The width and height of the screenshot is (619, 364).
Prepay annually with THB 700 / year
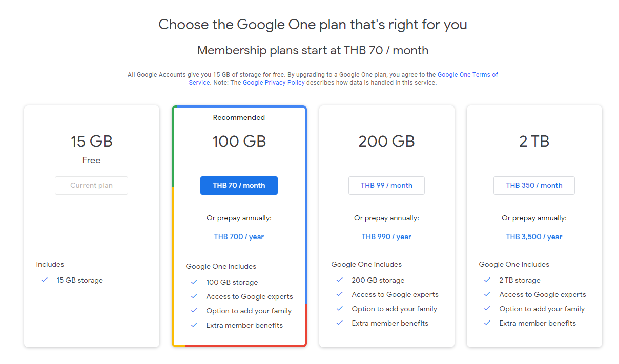[239, 237]
